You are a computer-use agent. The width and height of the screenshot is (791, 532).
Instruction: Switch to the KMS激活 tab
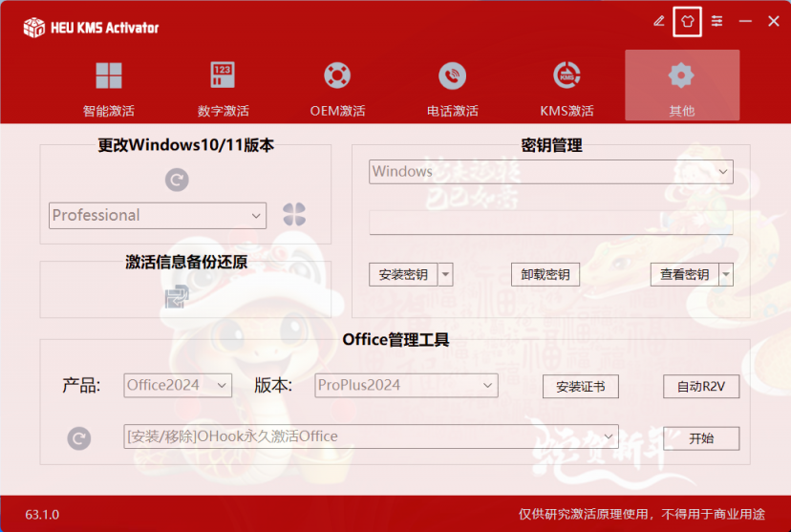pyautogui.click(x=567, y=89)
